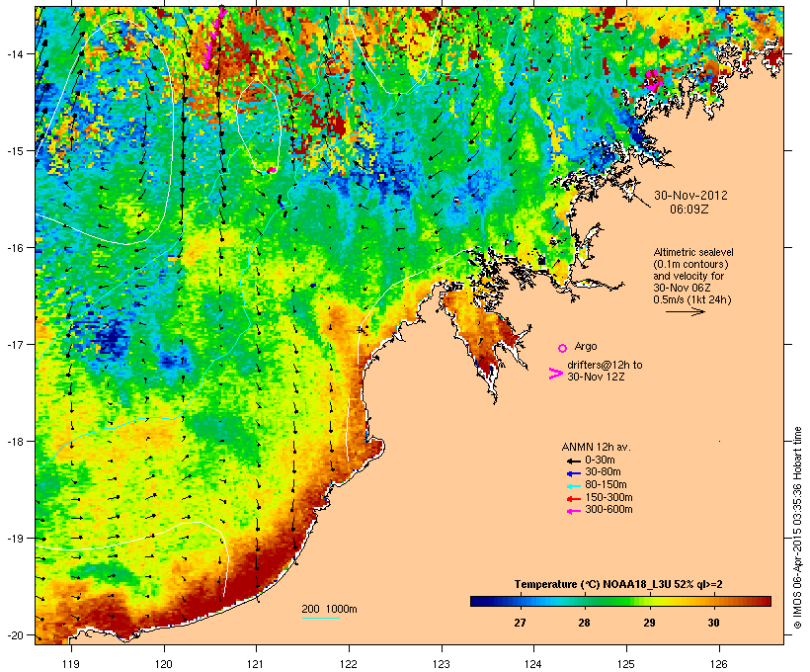Click the longitude axis label 126
Image resolution: width=810 pixels, height=672 pixels.
tap(719, 664)
